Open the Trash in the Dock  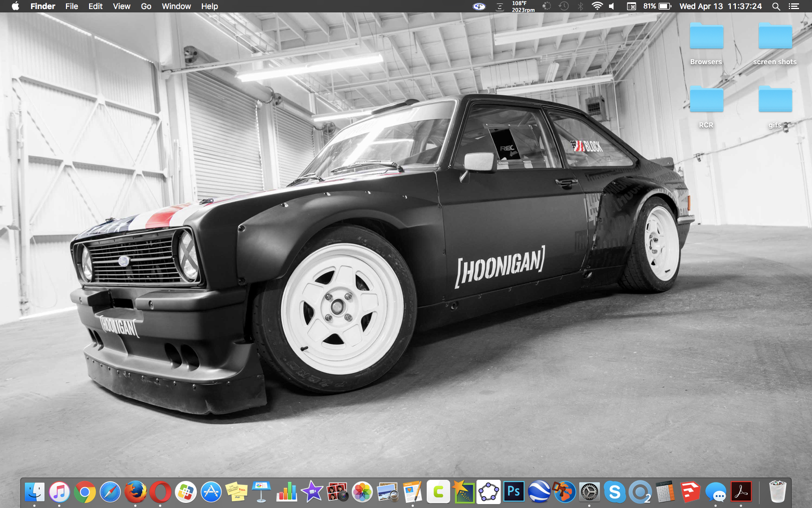[777, 492]
